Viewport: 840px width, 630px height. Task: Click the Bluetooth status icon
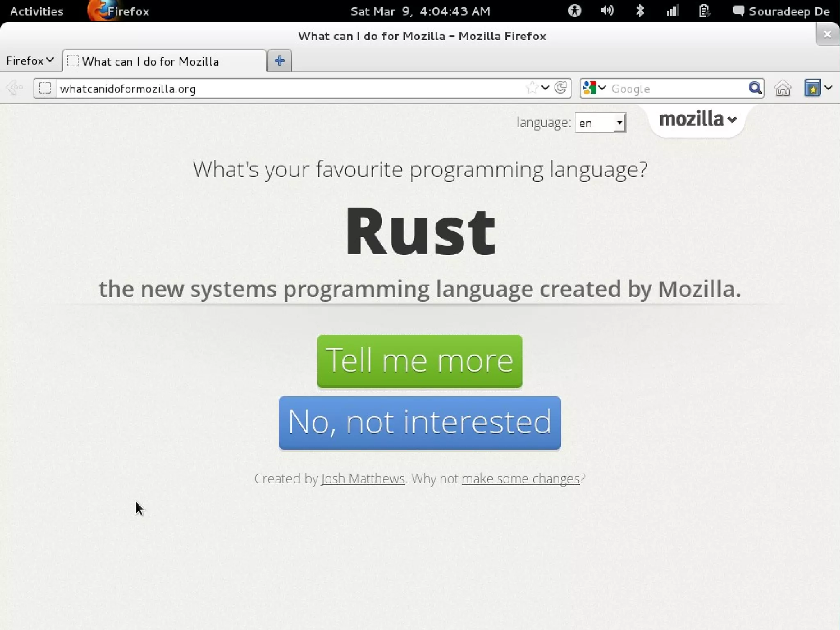coord(639,11)
